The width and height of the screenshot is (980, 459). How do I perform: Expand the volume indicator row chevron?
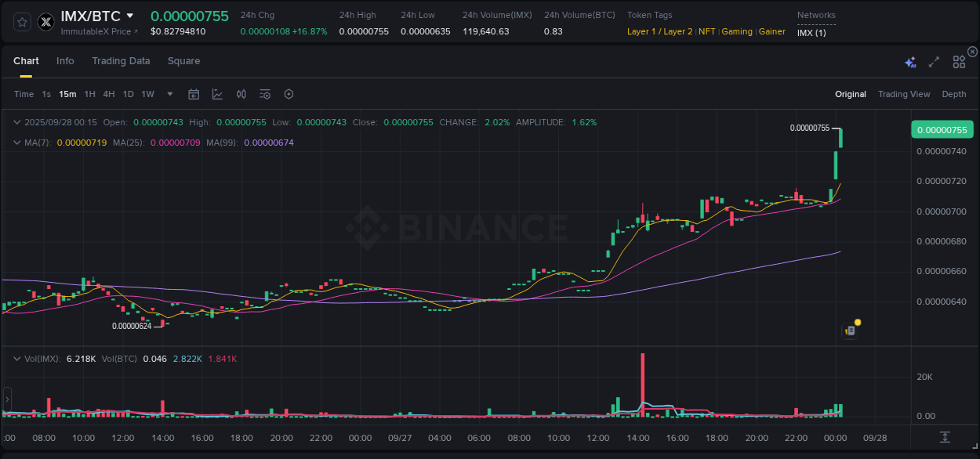[x=17, y=358]
